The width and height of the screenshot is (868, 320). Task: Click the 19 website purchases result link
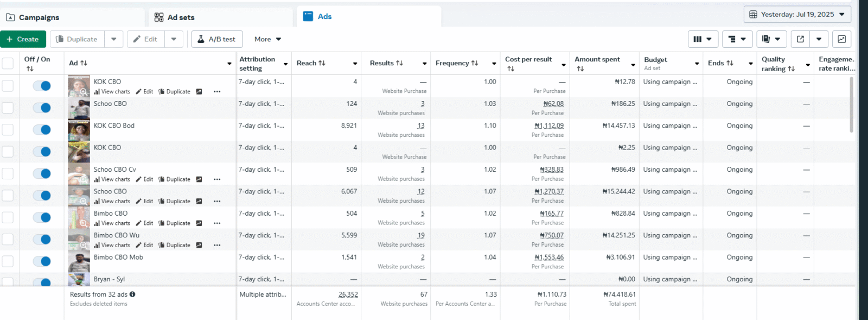pyautogui.click(x=421, y=235)
